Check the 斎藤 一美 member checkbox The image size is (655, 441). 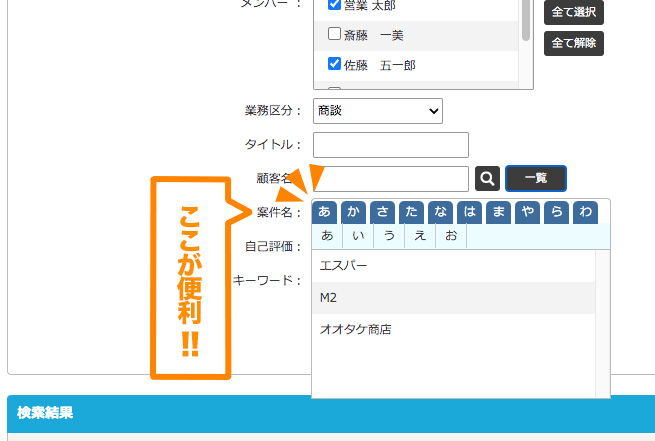[x=334, y=34]
